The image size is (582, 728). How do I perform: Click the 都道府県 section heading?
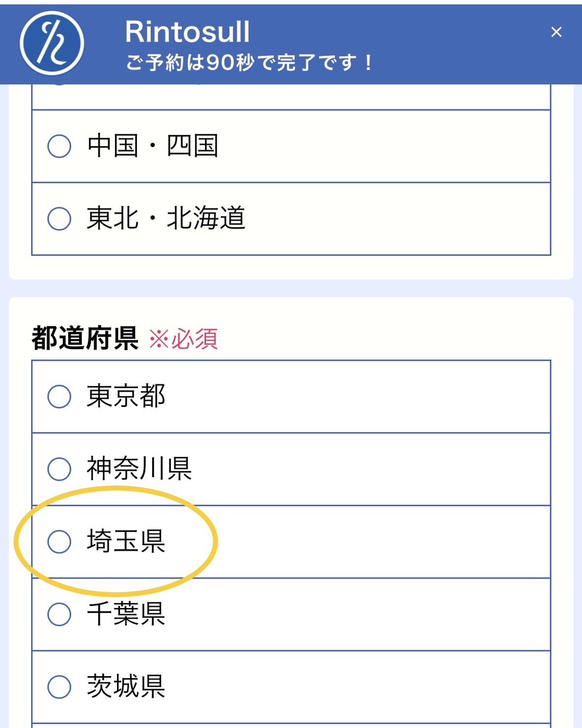[x=85, y=338]
